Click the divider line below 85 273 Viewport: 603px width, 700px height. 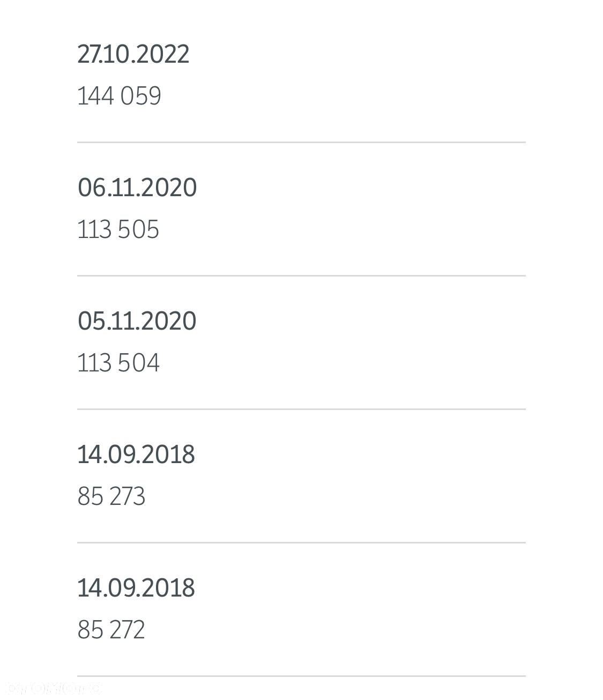coord(301,543)
